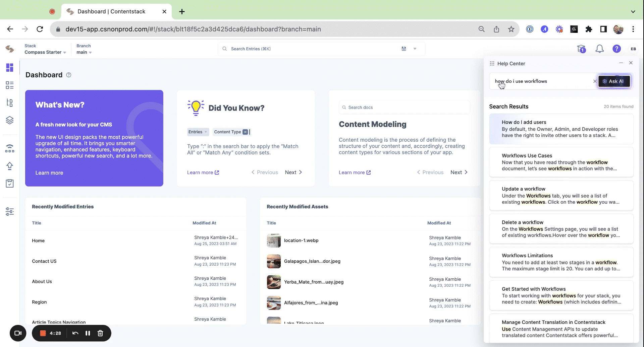This screenshot has width=644, height=347.
Task: Click the Help Center drag grid icon
Action: pyautogui.click(x=492, y=64)
